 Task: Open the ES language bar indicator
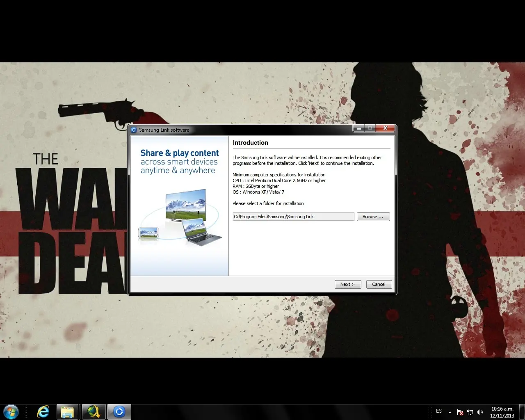click(439, 411)
